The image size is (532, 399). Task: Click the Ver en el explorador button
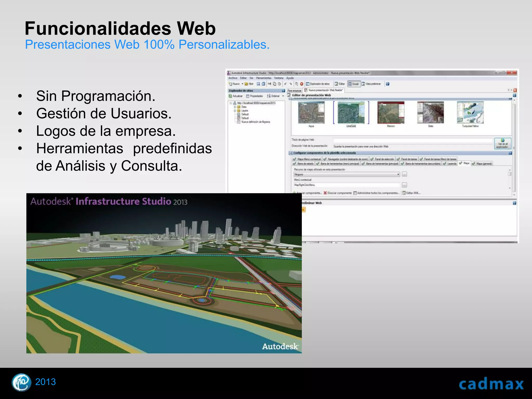tap(502, 144)
